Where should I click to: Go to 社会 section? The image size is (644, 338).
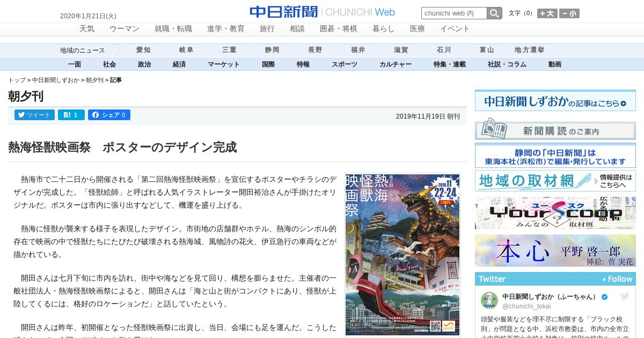(x=109, y=64)
